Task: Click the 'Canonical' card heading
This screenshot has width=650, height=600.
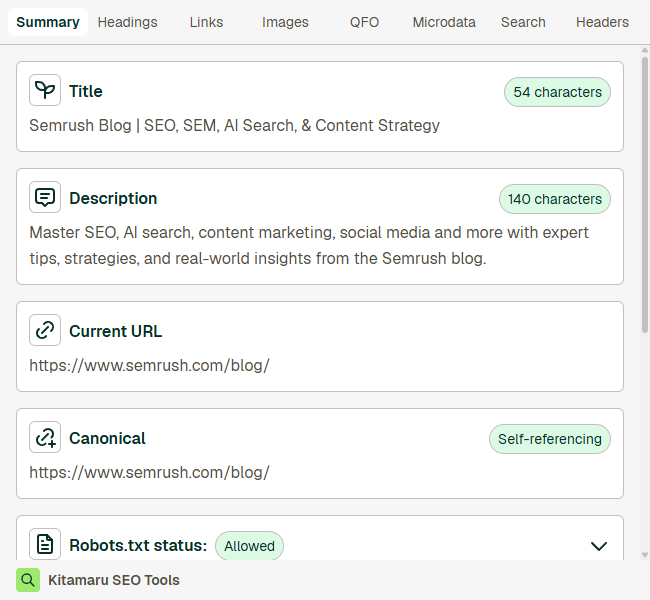Action: click(107, 438)
